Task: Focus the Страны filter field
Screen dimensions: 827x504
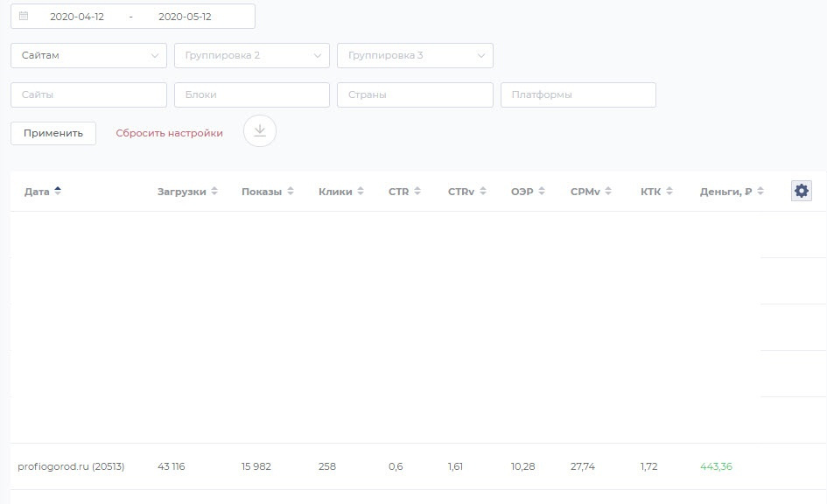Action: coord(415,94)
